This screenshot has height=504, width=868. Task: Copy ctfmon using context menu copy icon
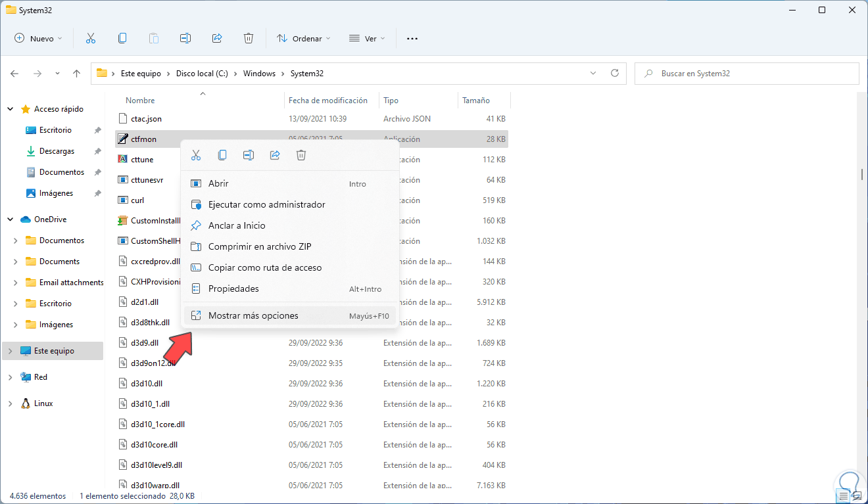pos(222,155)
